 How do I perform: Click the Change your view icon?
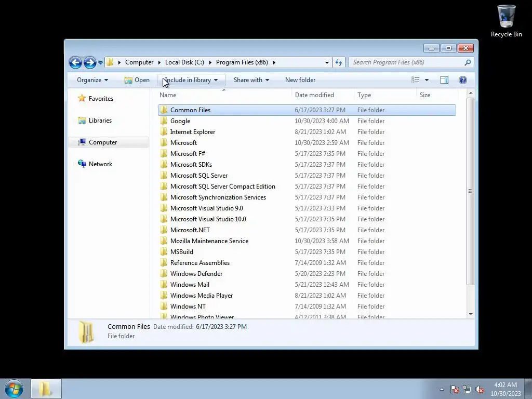415,80
